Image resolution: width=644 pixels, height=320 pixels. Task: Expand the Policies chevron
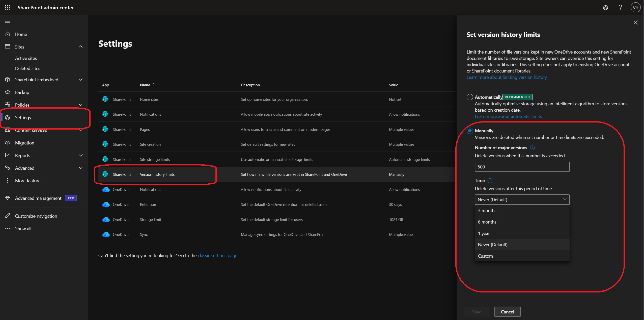click(81, 105)
